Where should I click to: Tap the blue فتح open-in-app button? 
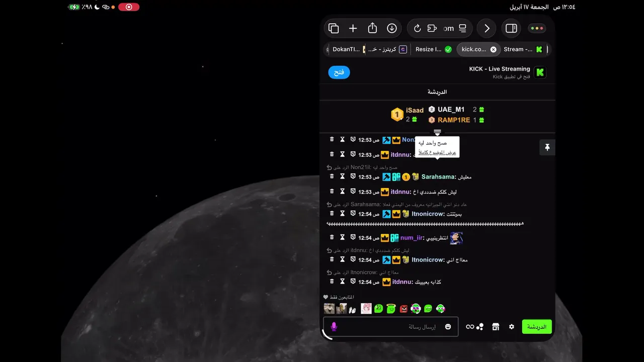point(339,72)
